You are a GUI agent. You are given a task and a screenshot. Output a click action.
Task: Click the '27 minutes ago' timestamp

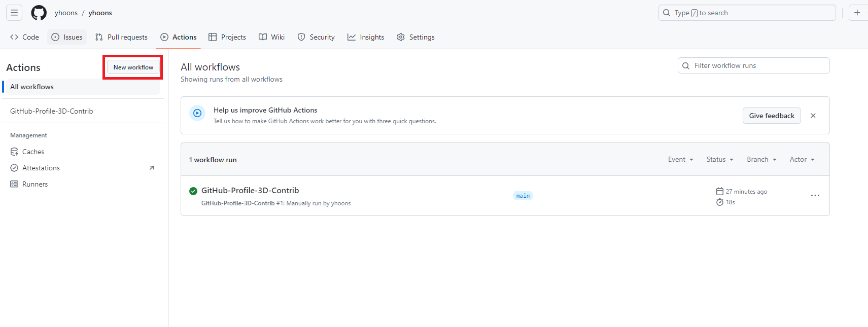746,192
